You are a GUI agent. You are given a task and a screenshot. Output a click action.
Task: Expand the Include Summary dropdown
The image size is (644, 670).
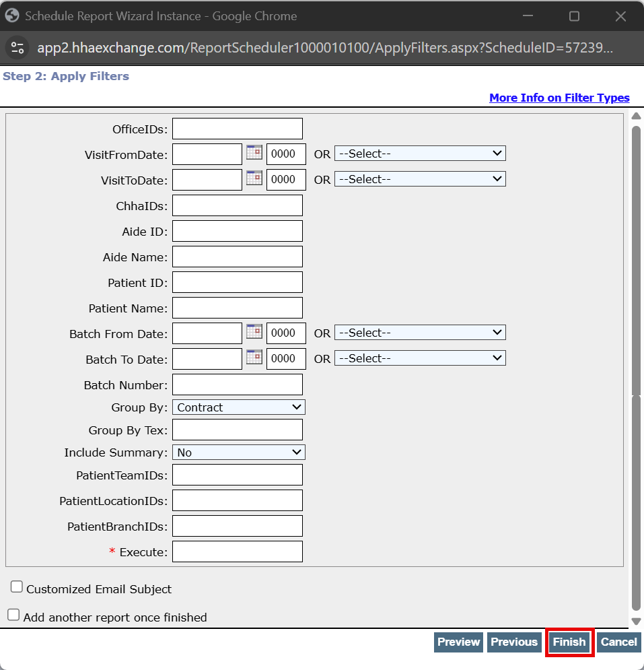pos(239,453)
